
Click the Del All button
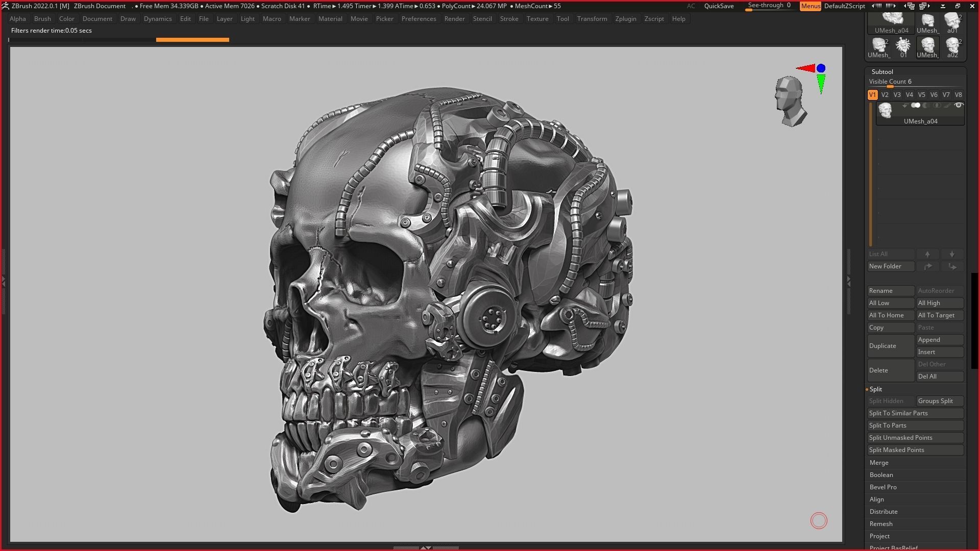[x=940, y=377]
